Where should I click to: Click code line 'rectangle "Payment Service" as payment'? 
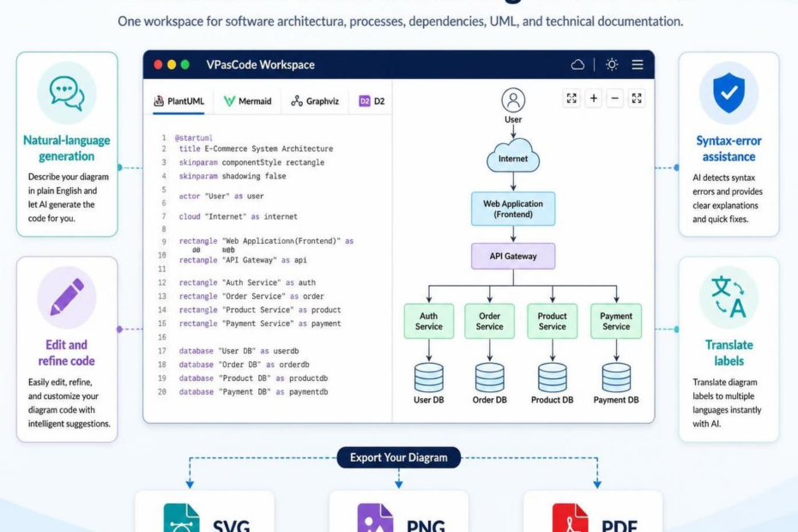(x=259, y=323)
